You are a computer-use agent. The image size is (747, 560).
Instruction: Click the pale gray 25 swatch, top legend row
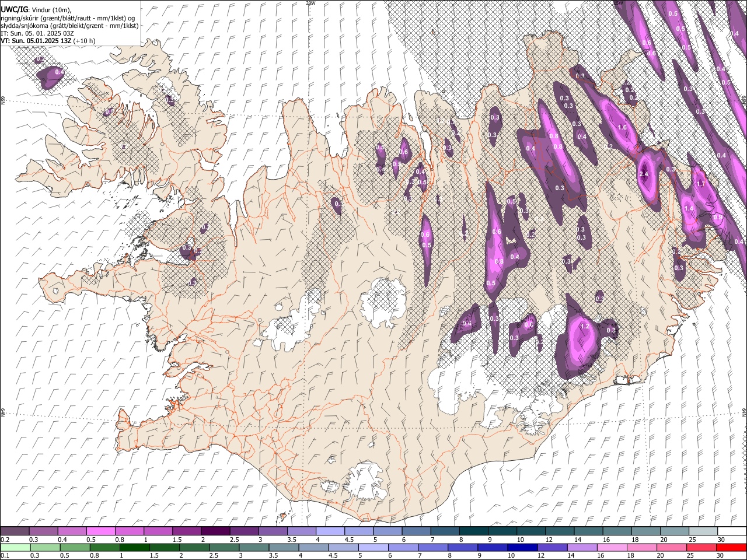(703, 531)
